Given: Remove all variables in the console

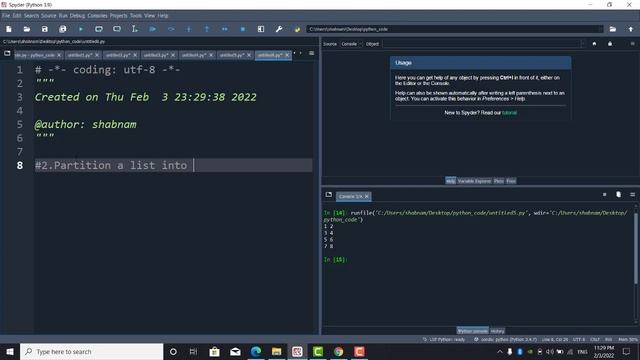Looking at the screenshot, I should [618, 195].
